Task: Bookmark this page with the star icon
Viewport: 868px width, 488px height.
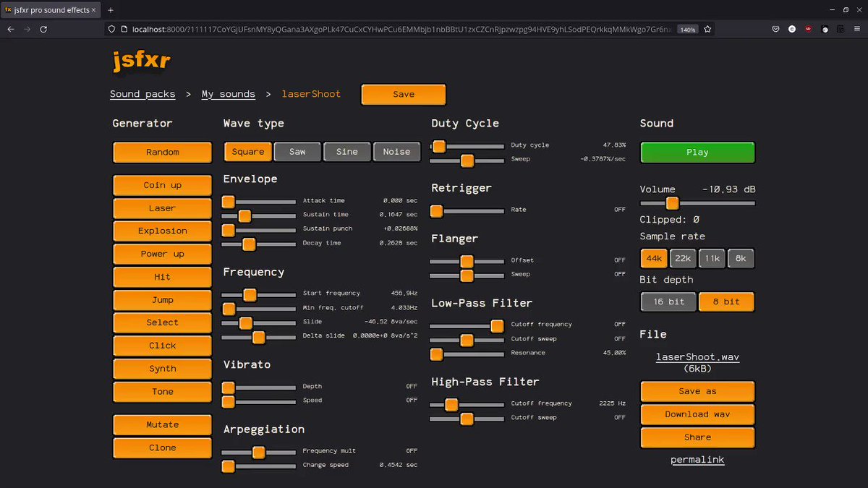Action: (x=707, y=29)
